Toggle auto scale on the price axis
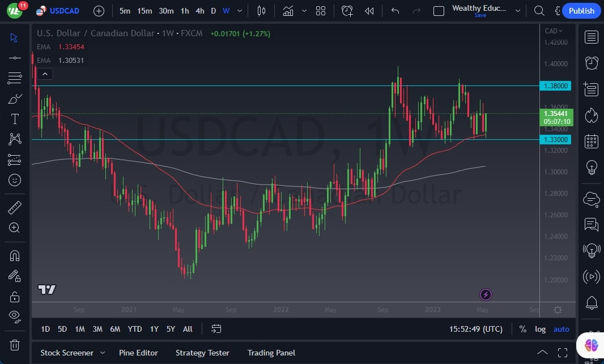 (x=561, y=329)
